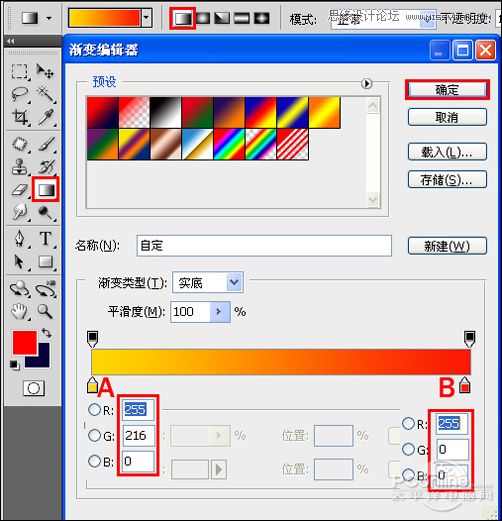The width and height of the screenshot is (502, 521).
Task: Select the Hand tool
Action: pyautogui.click(x=19, y=312)
